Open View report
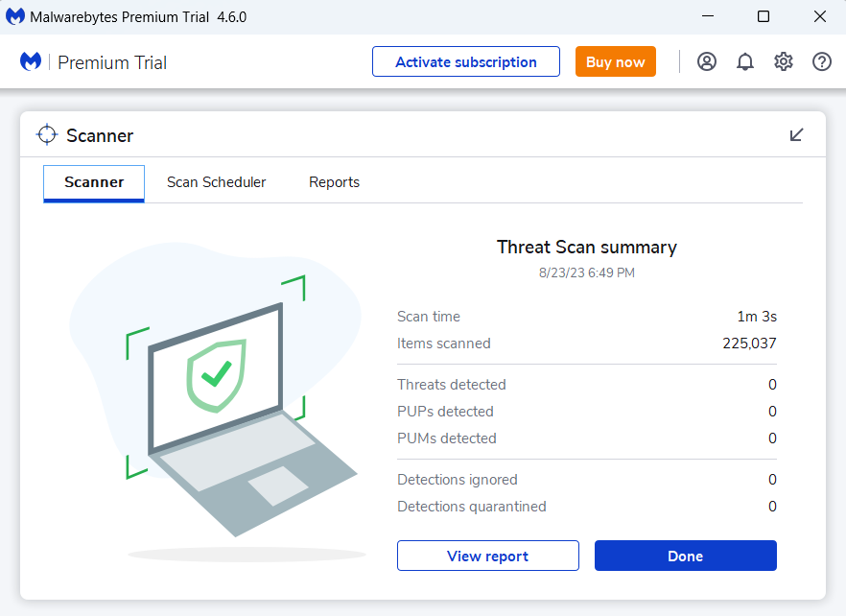This screenshot has height=616, width=846. [487, 556]
